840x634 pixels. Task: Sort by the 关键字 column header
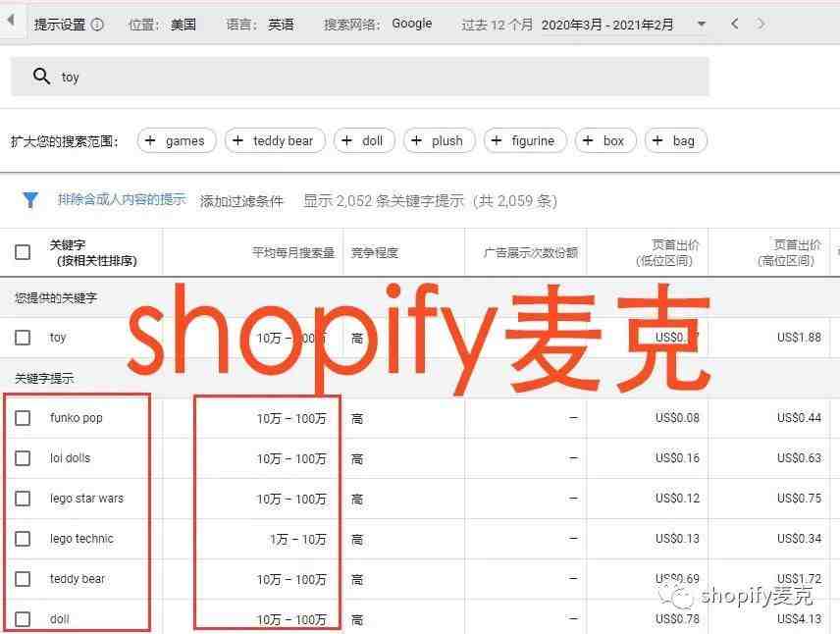click(x=93, y=252)
